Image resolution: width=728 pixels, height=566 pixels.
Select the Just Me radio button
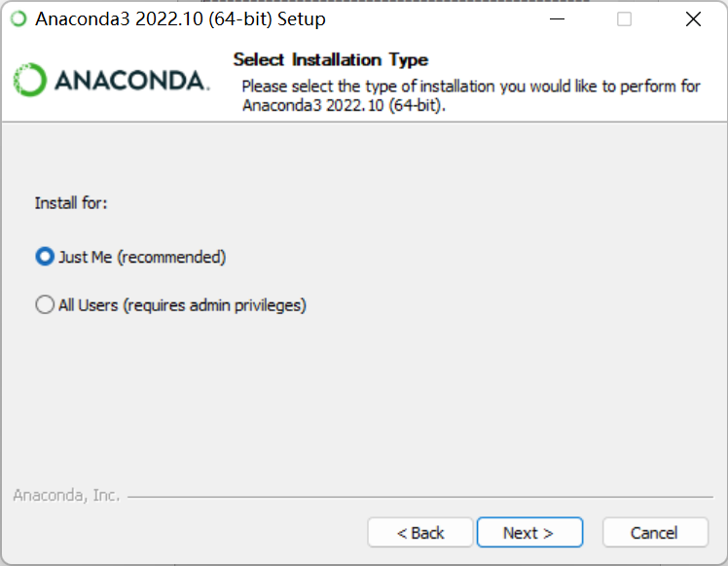tap(45, 257)
